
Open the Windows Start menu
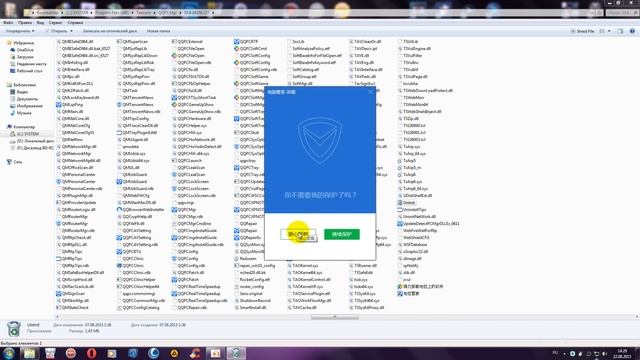(x=8, y=353)
